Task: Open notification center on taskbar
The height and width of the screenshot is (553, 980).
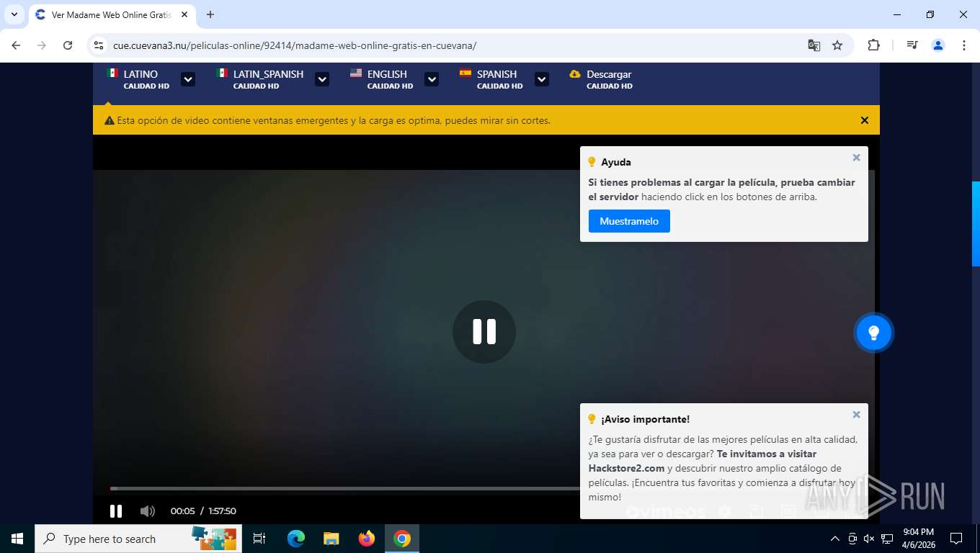Action: pyautogui.click(x=956, y=539)
